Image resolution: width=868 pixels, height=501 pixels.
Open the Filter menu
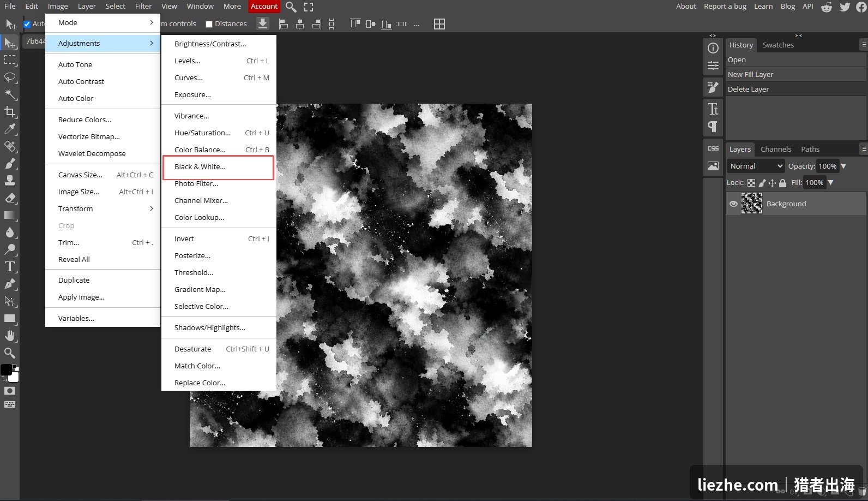(143, 7)
